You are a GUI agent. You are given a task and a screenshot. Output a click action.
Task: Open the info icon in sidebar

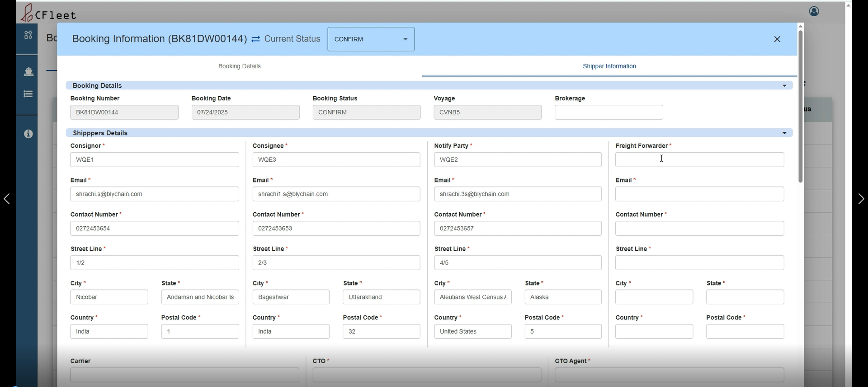click(x=28, y=134)
